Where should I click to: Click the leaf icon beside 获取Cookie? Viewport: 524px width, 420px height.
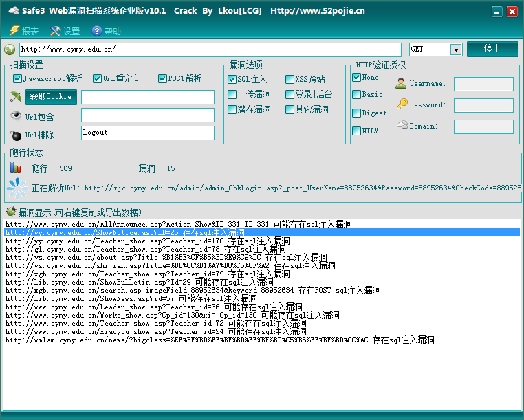[15, 97]
